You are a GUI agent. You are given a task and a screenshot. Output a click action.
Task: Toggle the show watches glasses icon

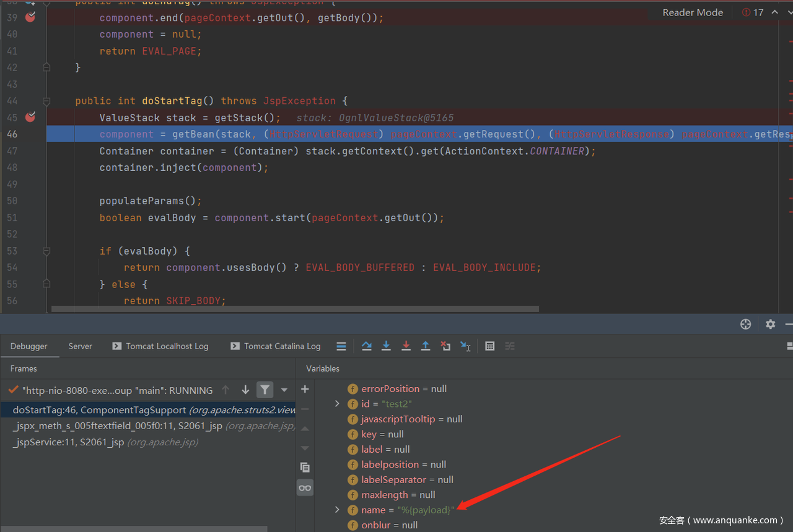click(305, 488)
